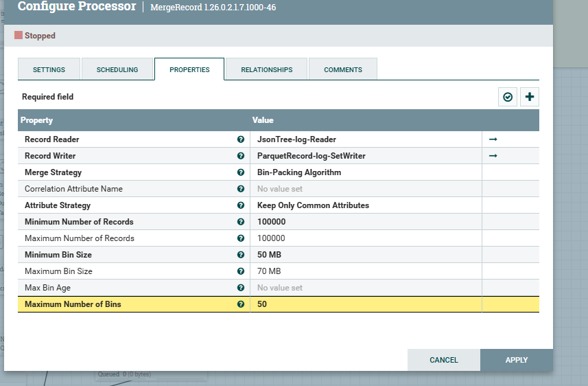
Task: Open the Comments tab
Action: coord(343,69)
